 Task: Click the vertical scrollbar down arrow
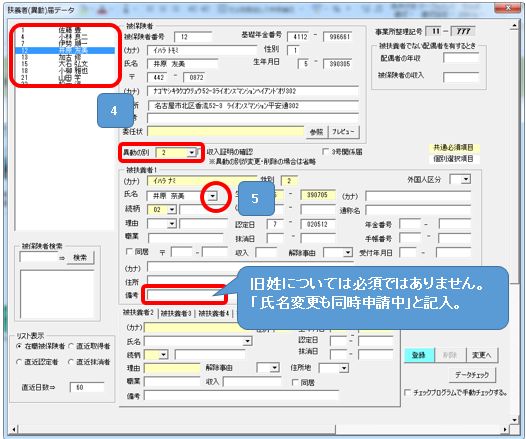click(x=515, y=420)
